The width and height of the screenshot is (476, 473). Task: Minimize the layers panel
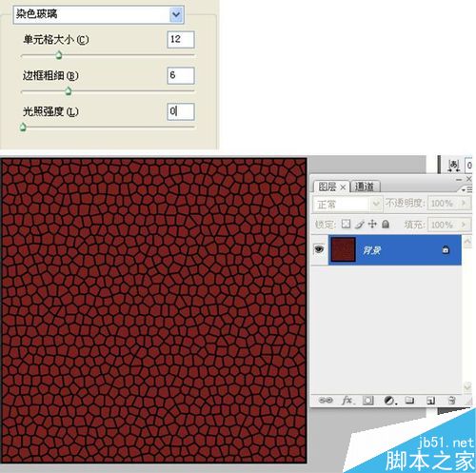pyautogui.click(x=459, y=180)
